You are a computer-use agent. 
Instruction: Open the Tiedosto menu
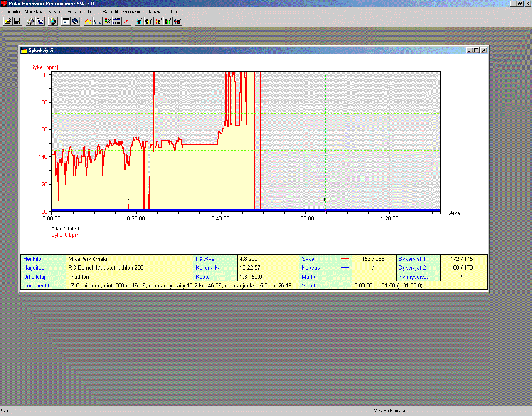(x=11, y=12)
